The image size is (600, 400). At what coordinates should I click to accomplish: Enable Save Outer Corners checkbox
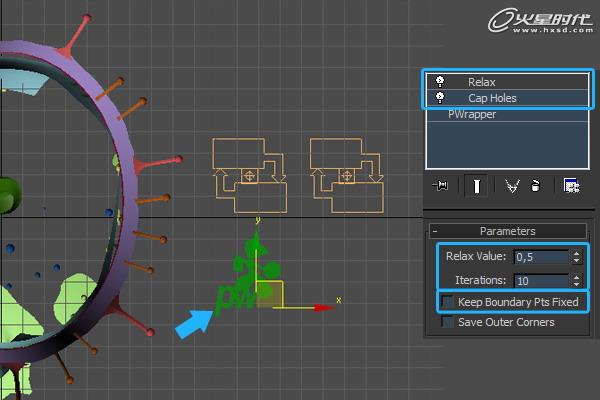pyautogui.click(x=448, y=322)
